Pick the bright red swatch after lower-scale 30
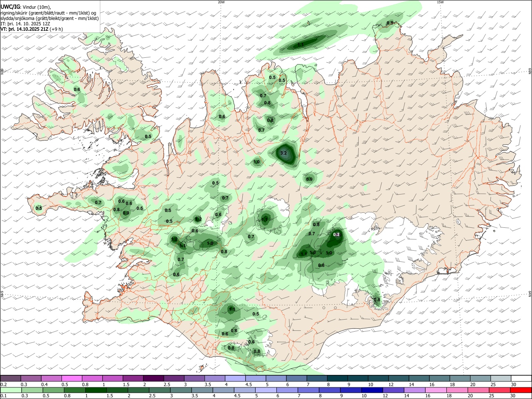 click(520, 390)
